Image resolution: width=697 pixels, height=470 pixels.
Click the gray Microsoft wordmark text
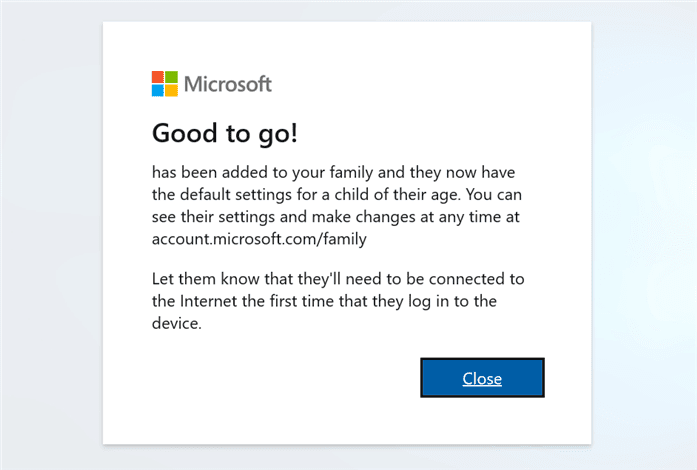(228, 84)
